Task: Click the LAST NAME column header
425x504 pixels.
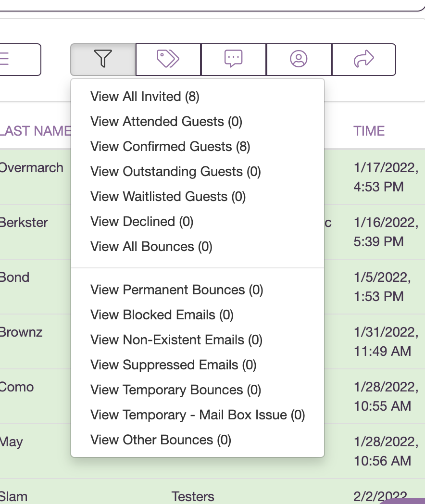Action: [35, 131]
